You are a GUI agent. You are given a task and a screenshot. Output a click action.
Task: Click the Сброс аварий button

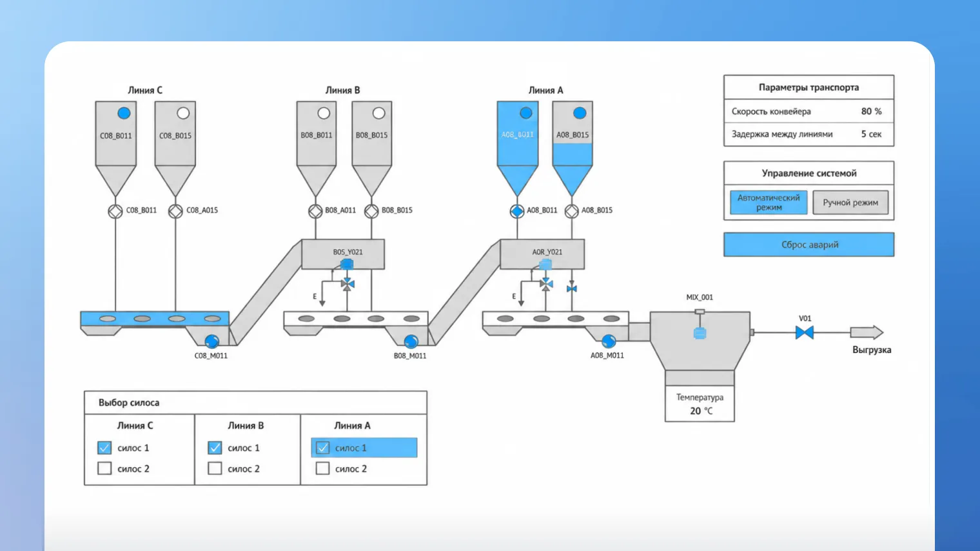pos(809,245)
